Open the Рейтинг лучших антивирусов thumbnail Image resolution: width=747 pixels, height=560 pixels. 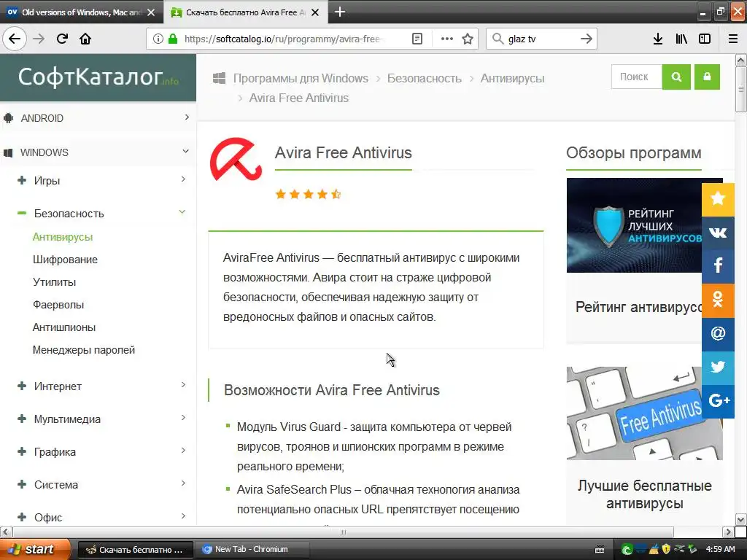(634, 225)
